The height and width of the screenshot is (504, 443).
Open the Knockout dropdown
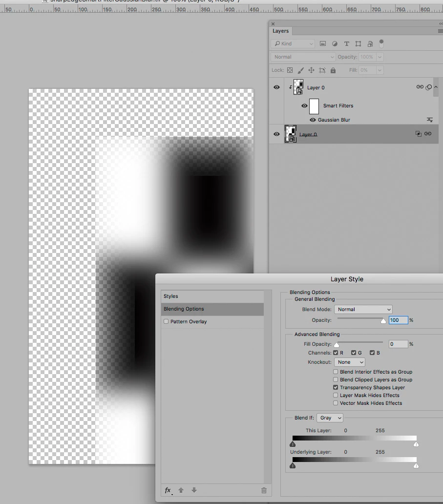[x=350, y=362]
